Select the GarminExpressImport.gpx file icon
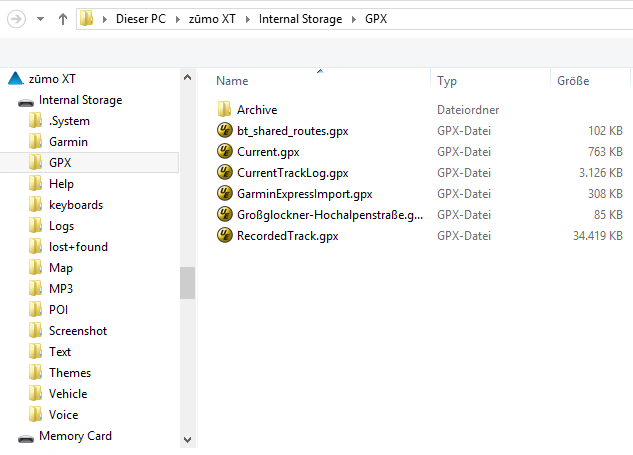 225,194
